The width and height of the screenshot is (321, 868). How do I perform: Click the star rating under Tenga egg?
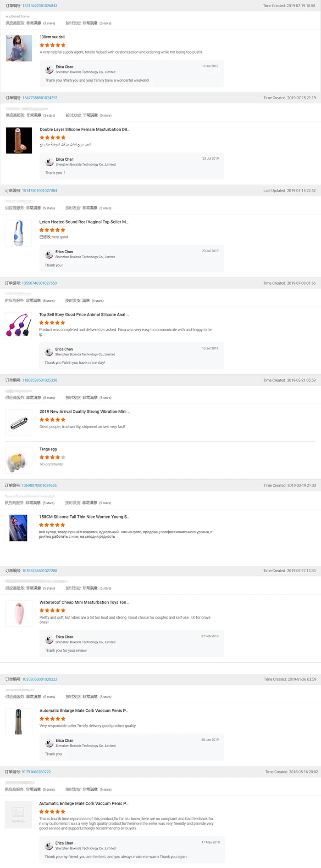pos(52,457)
